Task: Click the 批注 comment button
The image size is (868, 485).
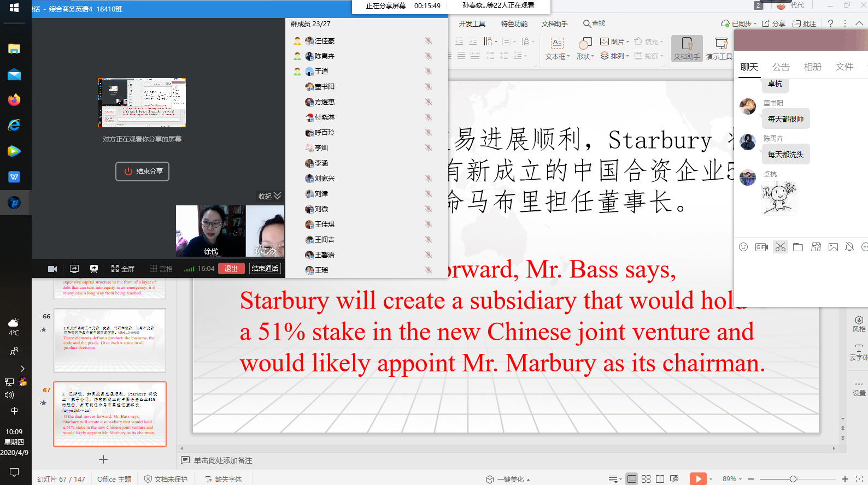Action: (804, 23)
